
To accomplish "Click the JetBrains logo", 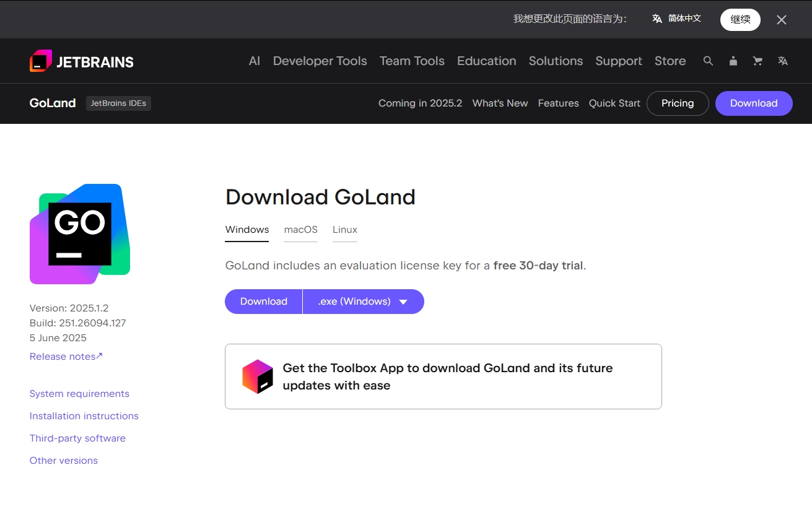I will click(x=82, y=61).
